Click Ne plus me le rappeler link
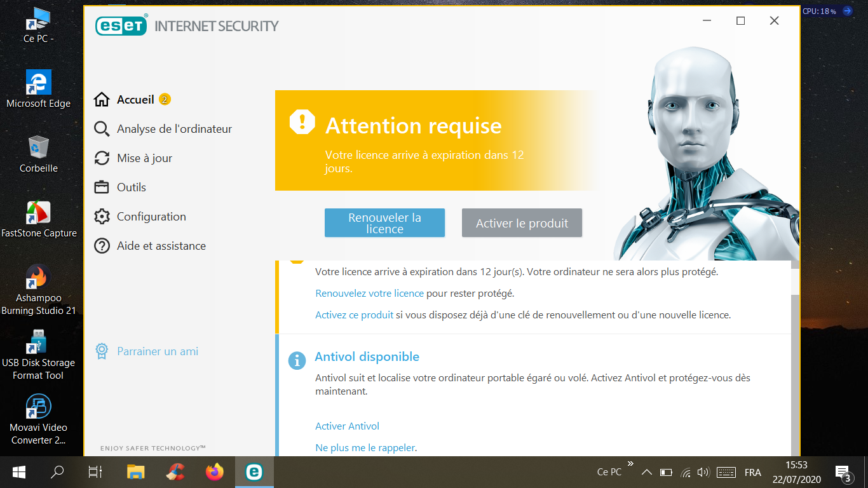The width and height of the screenshot is (868, 488). point(365,448)
